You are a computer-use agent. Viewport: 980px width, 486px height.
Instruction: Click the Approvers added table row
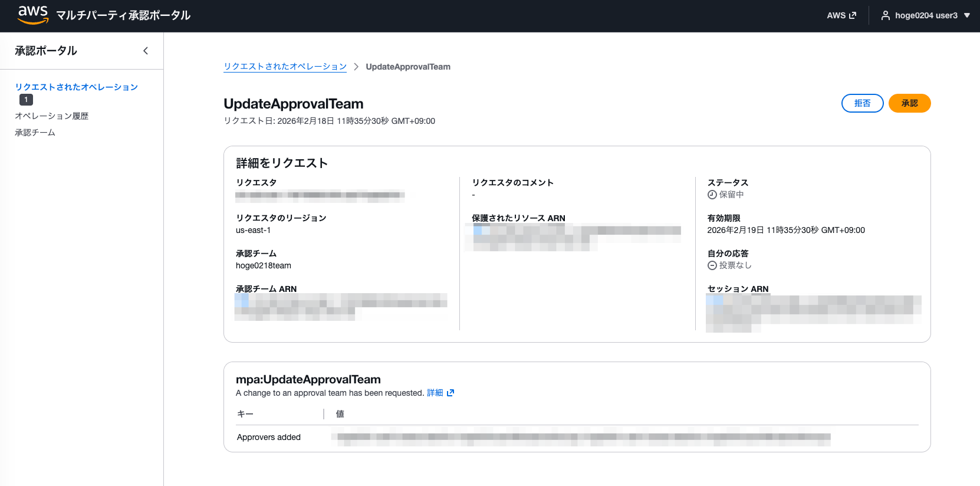click(269, 437)
